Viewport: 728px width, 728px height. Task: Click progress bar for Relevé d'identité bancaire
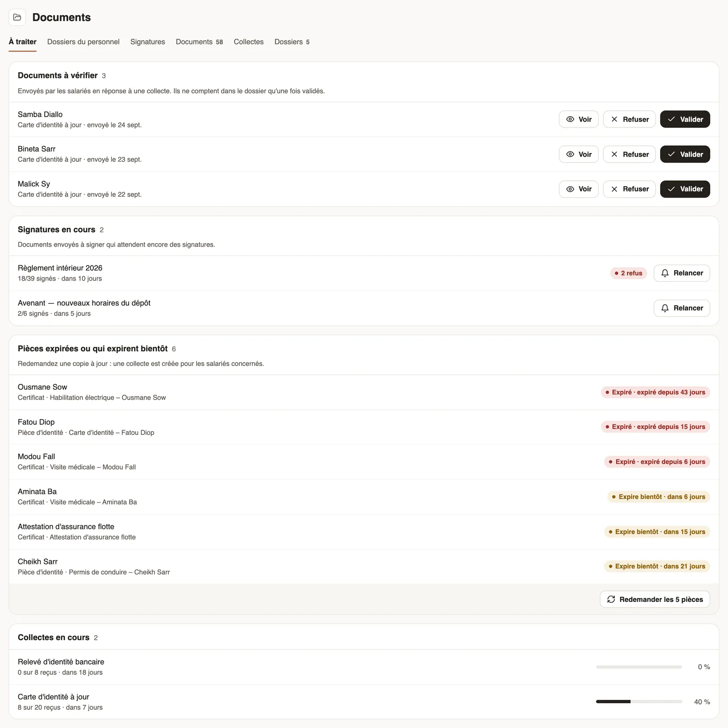tap(639, 667)
